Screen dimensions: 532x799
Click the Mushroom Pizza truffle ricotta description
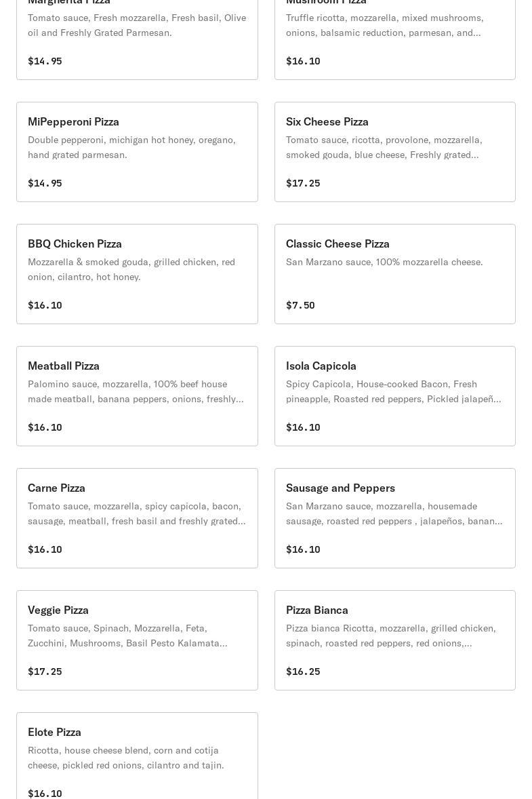[x=385, y=25]
